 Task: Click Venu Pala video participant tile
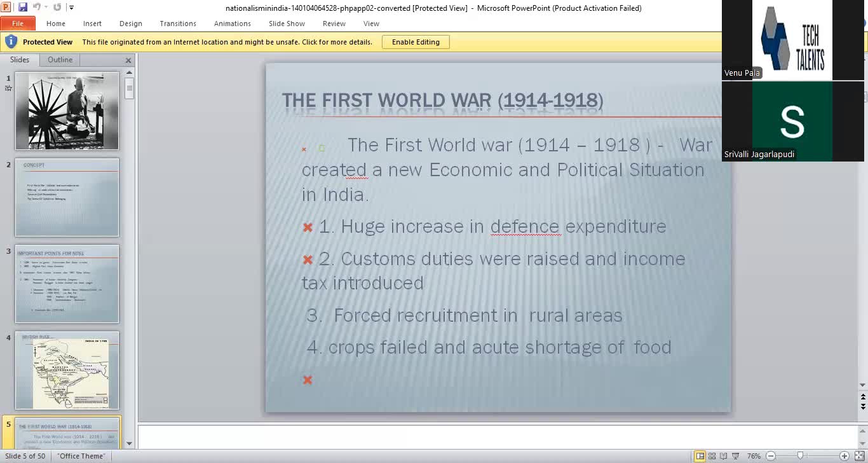coord(792,40)
